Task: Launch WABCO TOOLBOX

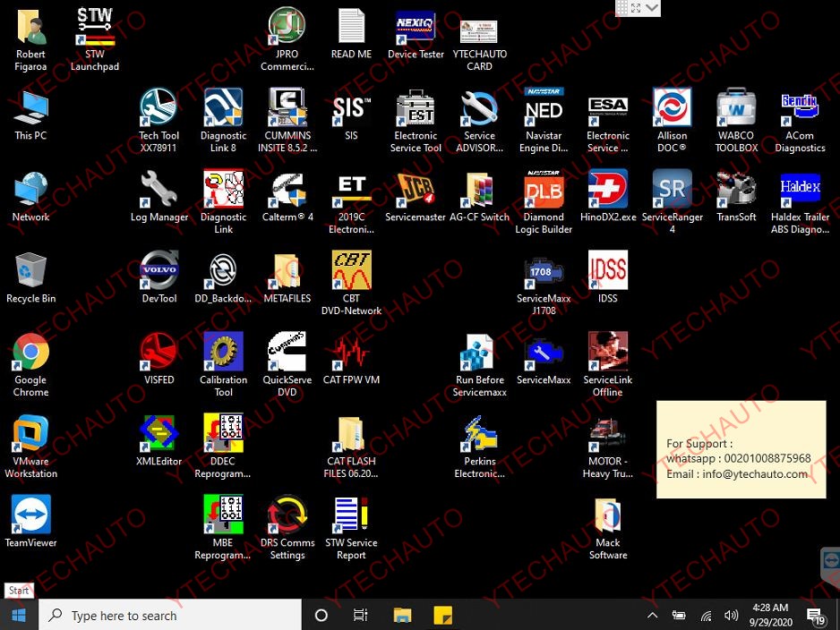Action: (737, 120)
